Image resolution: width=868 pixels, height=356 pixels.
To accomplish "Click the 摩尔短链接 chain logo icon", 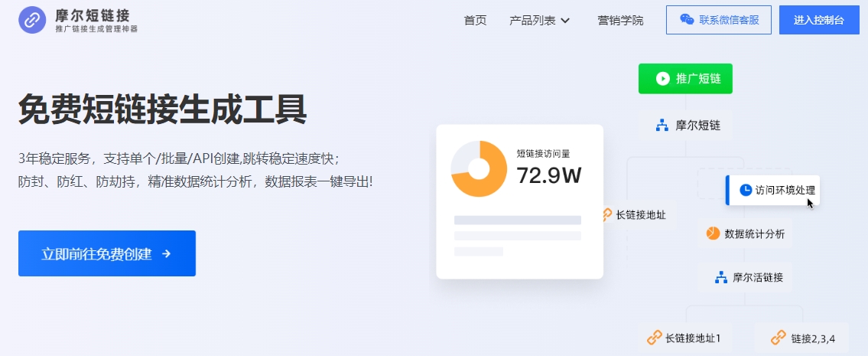I will (x=32, y=20).
